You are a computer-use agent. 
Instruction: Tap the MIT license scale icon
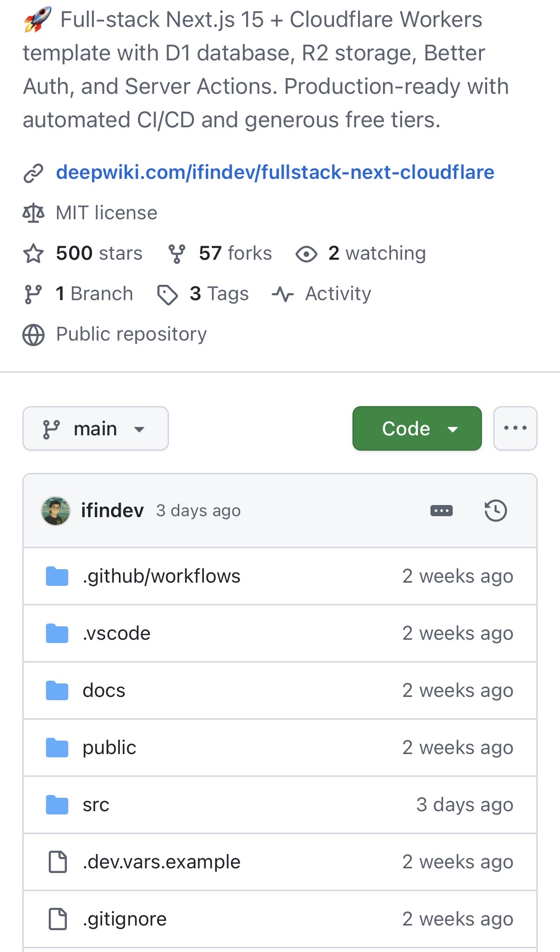tap(33, 213)
